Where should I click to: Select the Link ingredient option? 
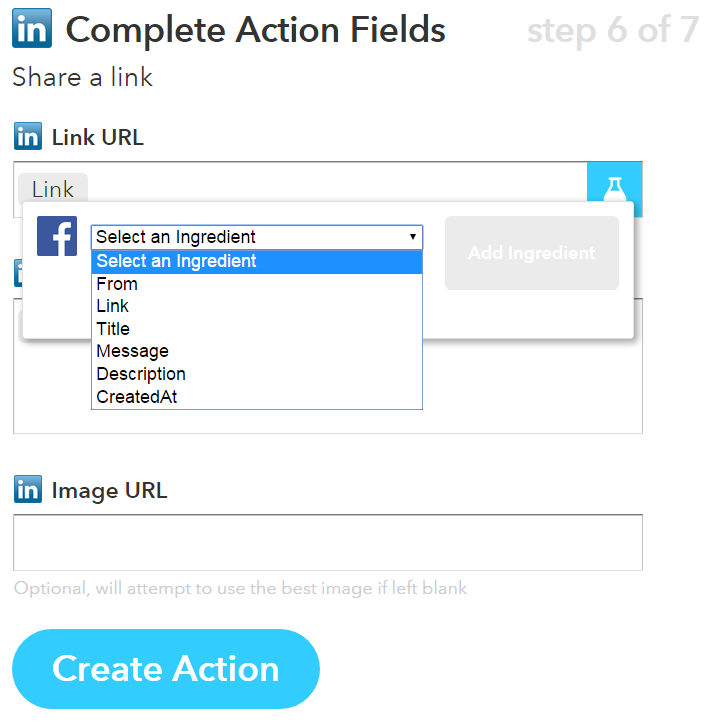click(x=113, y=306)
